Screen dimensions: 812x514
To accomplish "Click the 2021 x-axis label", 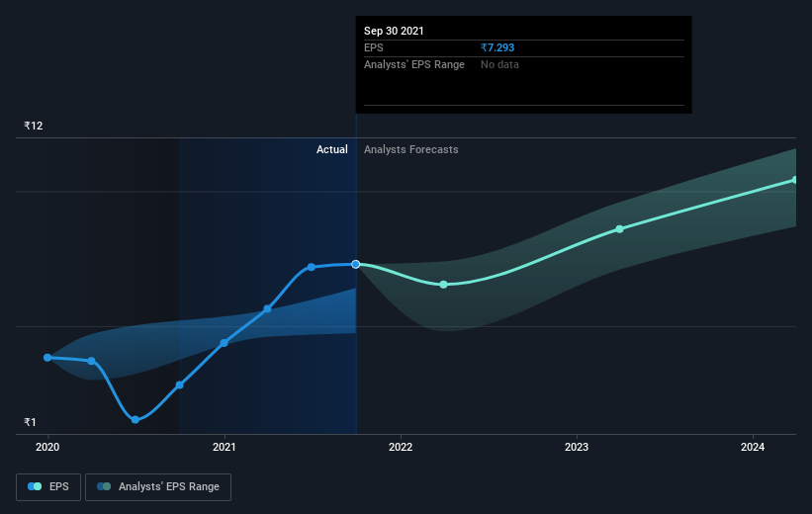I will pos(224,447).
